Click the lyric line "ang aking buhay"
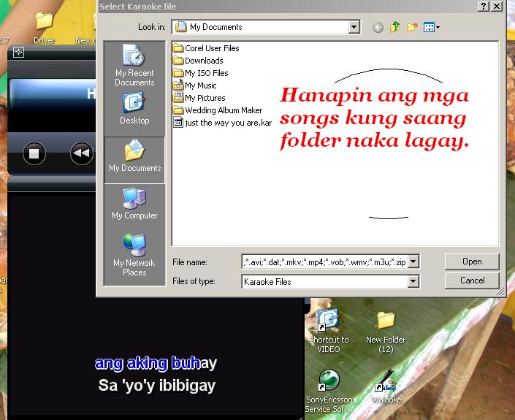Viewport: 515px width, 420px height. pyautogui.click(x=156, y=364)
